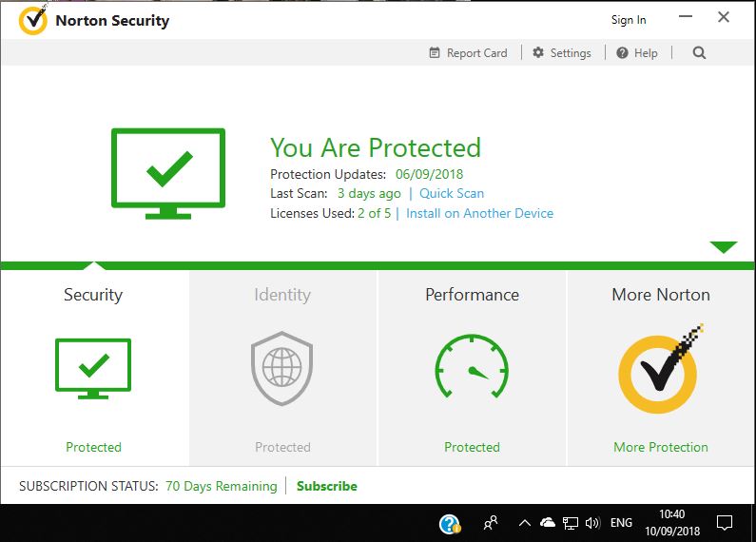This screenshot has width=756, height=542.
Task: Click the '2 of 5' licenses value
Action: coord(374,213)
